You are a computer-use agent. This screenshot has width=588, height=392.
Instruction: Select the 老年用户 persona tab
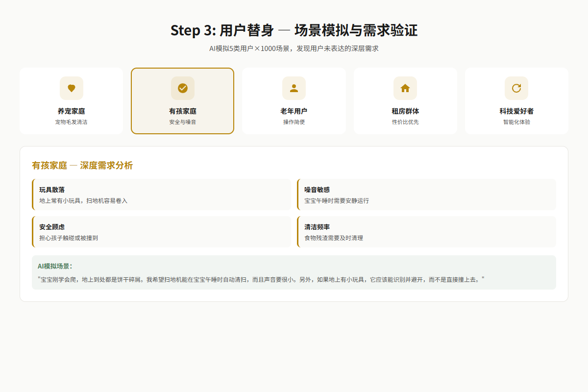point(294,101)
